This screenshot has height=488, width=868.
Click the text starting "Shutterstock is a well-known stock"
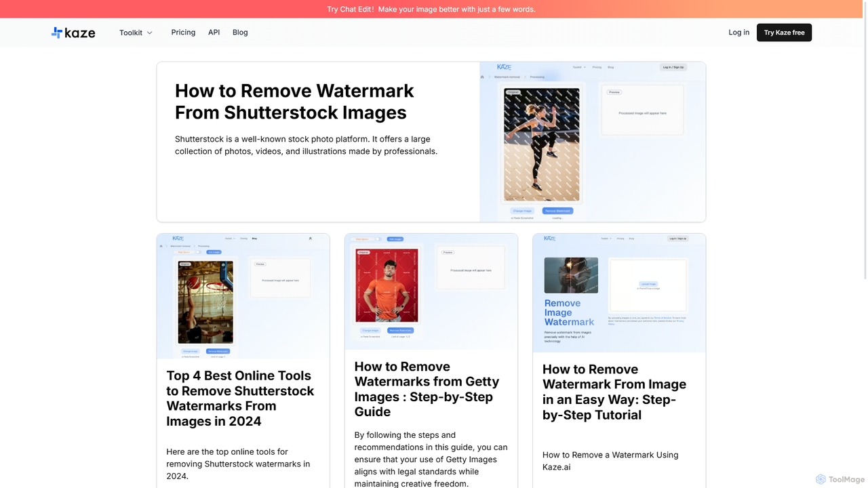pos(306,145)
